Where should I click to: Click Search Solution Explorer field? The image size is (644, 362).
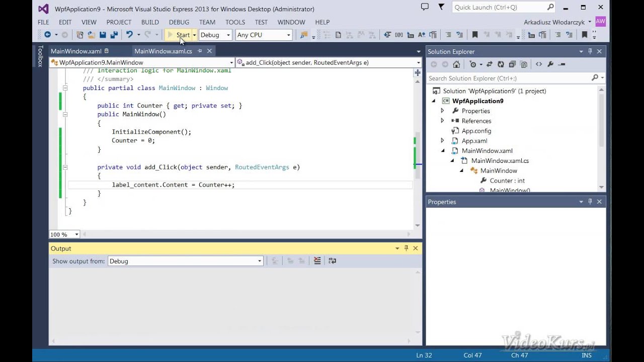[516, 78]
